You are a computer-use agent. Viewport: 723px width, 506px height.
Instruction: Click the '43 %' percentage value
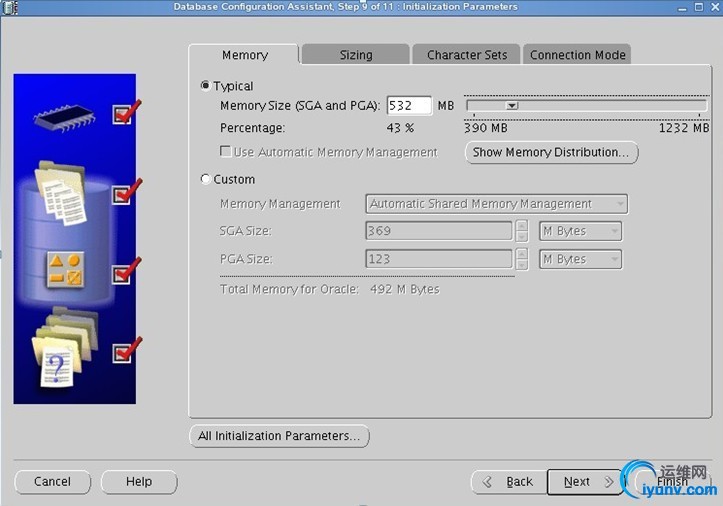coord(400,128)
